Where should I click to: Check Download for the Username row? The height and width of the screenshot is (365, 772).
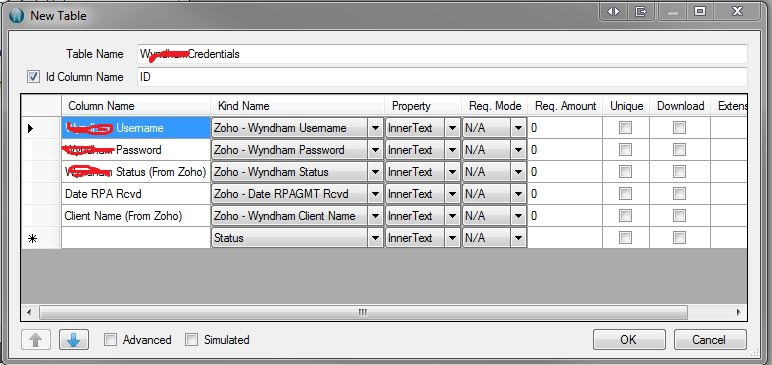coord(679,128)
